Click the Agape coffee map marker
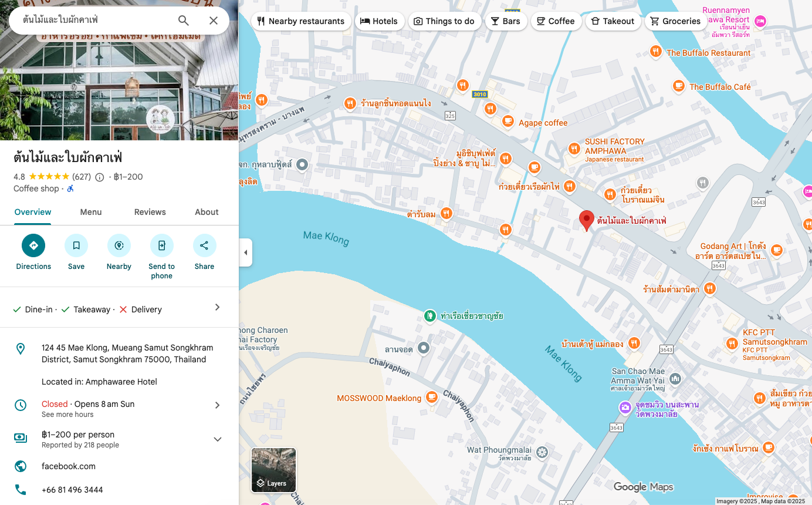Viewport: 812px width, 505px height. 508,121
